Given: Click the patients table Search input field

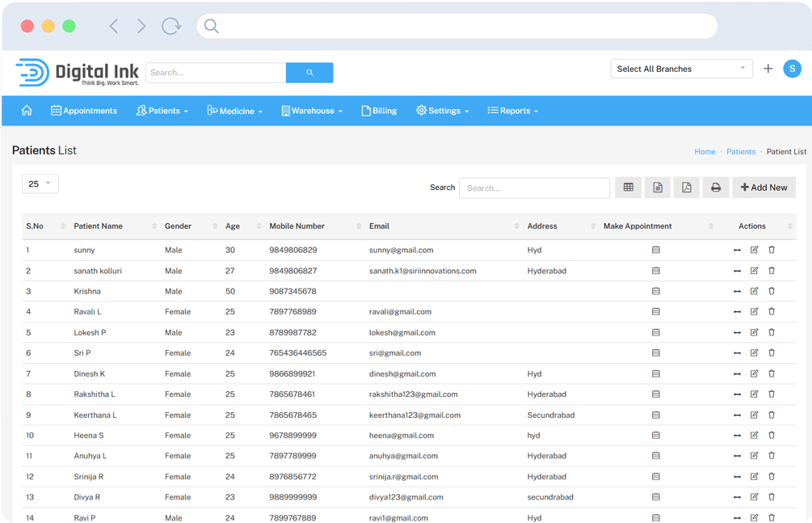Looking at the screenshot, I should 534,188.
